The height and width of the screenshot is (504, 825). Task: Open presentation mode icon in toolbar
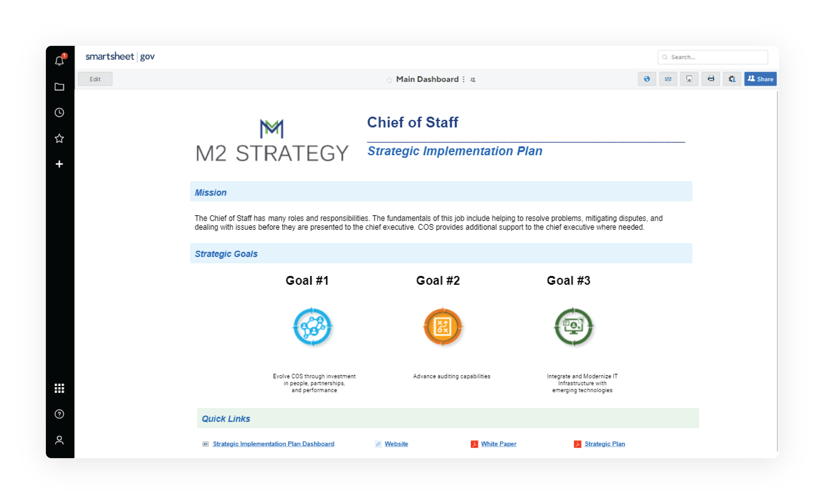click(x=689, y=79)
